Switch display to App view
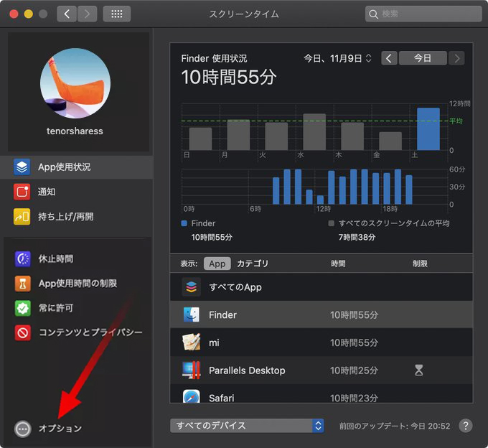This screenshot has height=448, width=488. (x=217, y=263)
